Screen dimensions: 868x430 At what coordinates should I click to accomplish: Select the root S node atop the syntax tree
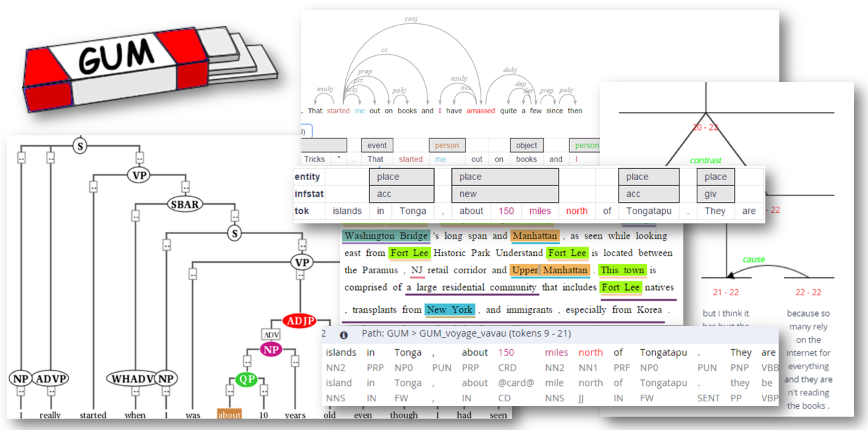pos(80,145)
